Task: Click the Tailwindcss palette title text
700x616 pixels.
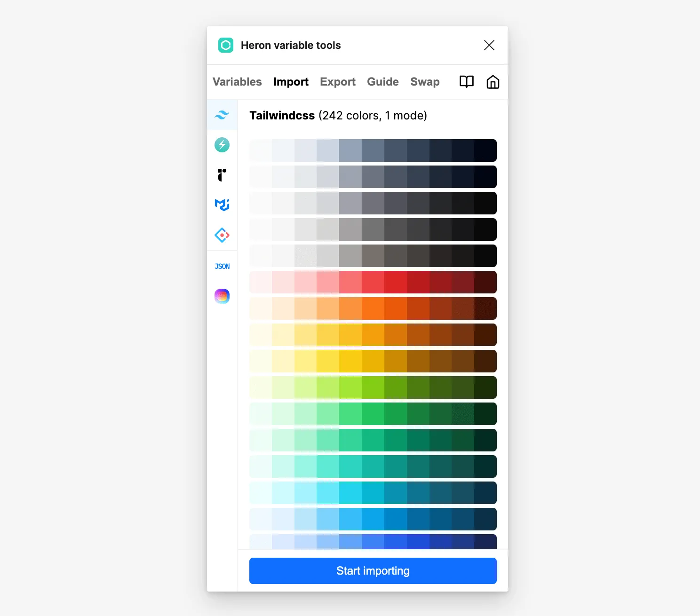Action: click(x=282, y=116)
